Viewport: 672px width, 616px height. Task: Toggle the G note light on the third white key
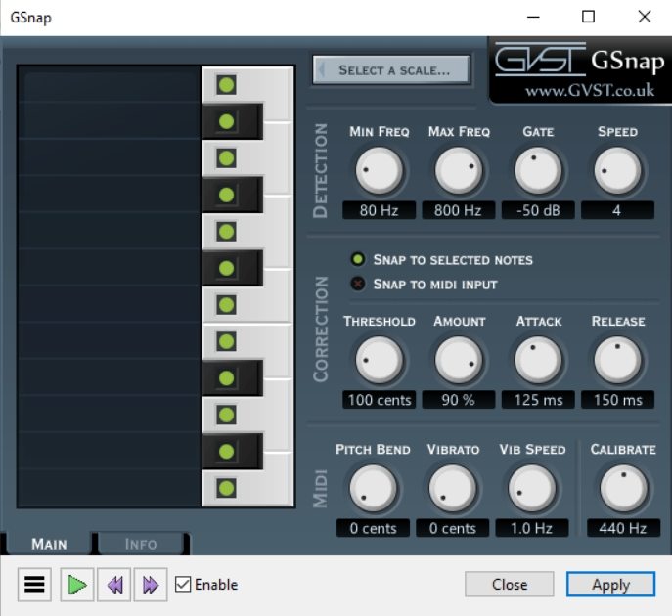[x=226, y=232]
